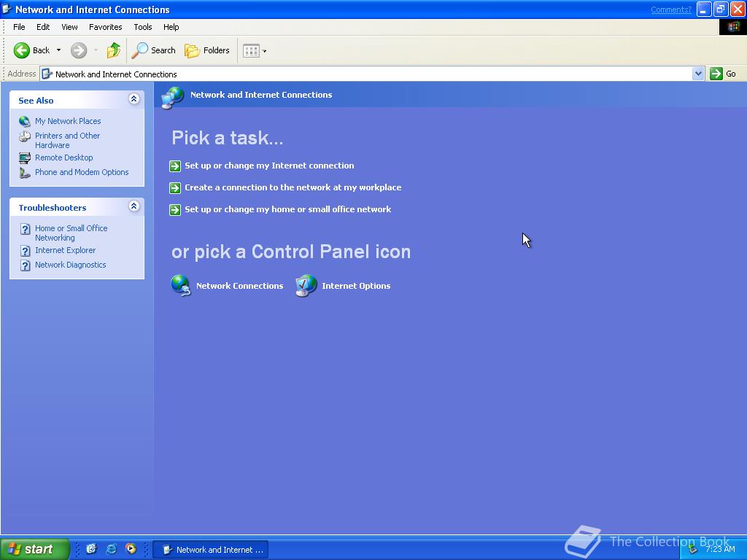Open the Network Connections label
The height and width of the screenshot is (560, 747).
coord(239,286)
